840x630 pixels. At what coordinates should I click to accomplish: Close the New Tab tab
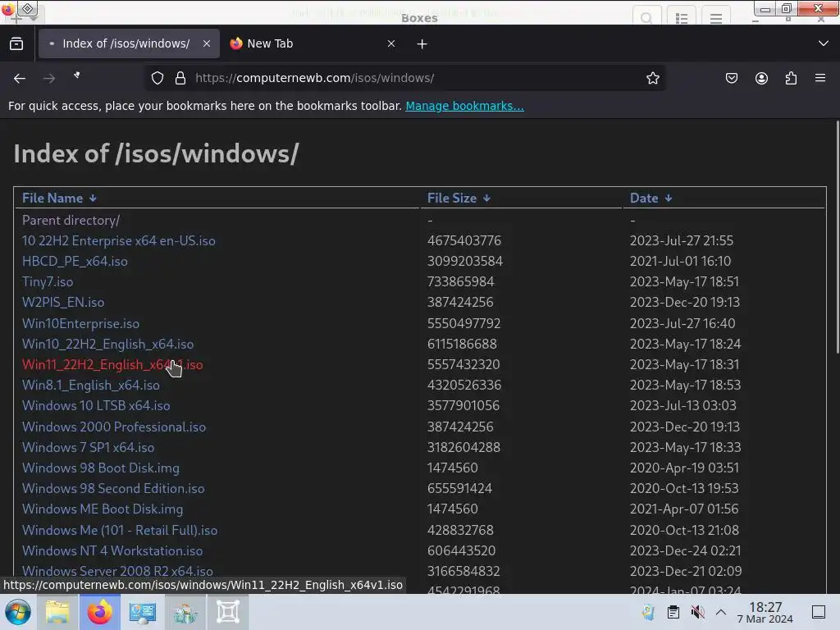pos(391,44)
